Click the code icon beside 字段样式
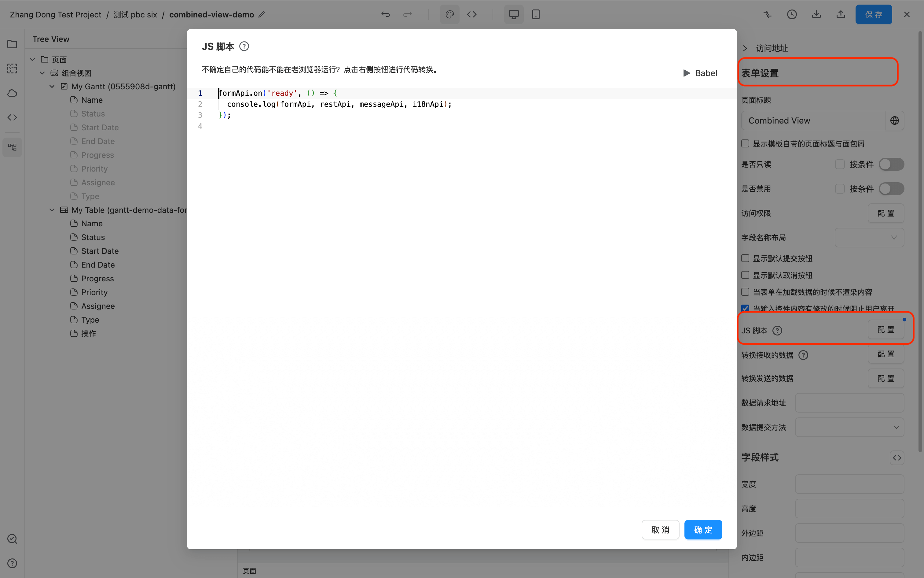Image resolution: width=924 pixels, height=578 pixels. click(897, 458)
